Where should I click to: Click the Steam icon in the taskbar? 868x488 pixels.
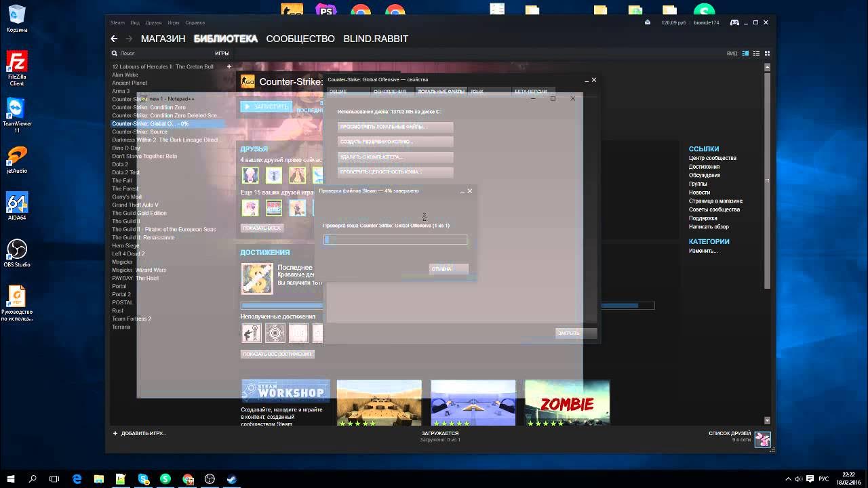coord(231,479)
